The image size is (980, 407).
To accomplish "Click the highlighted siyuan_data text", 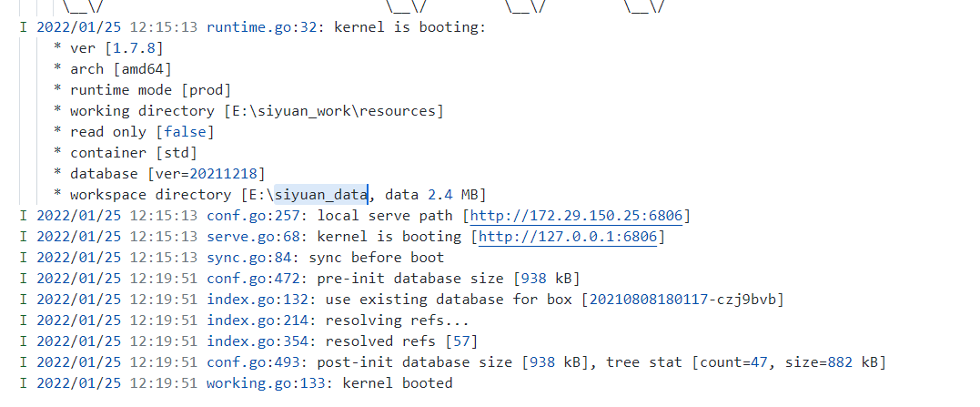I will point(321,195).
